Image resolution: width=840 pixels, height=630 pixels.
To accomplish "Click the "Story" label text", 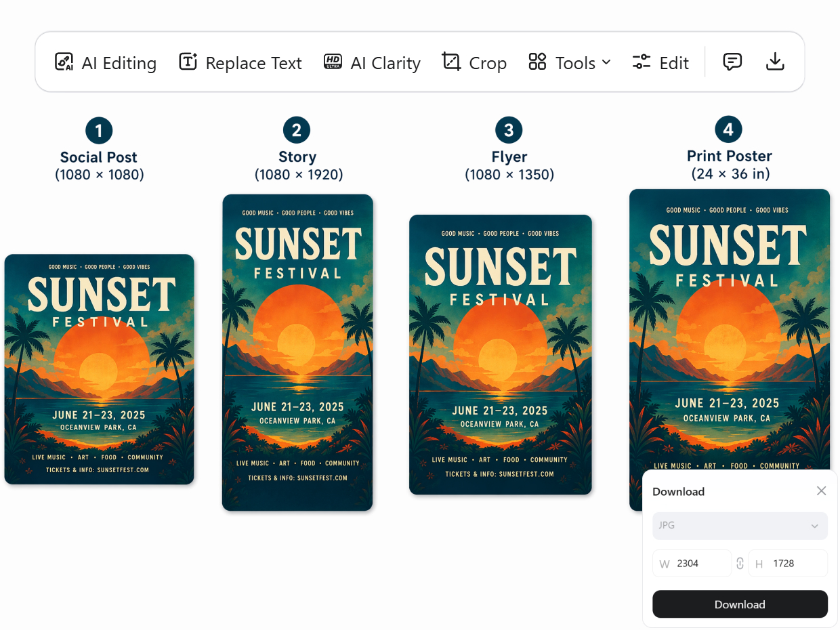I will pyautogui.click(x=297, y=157).
